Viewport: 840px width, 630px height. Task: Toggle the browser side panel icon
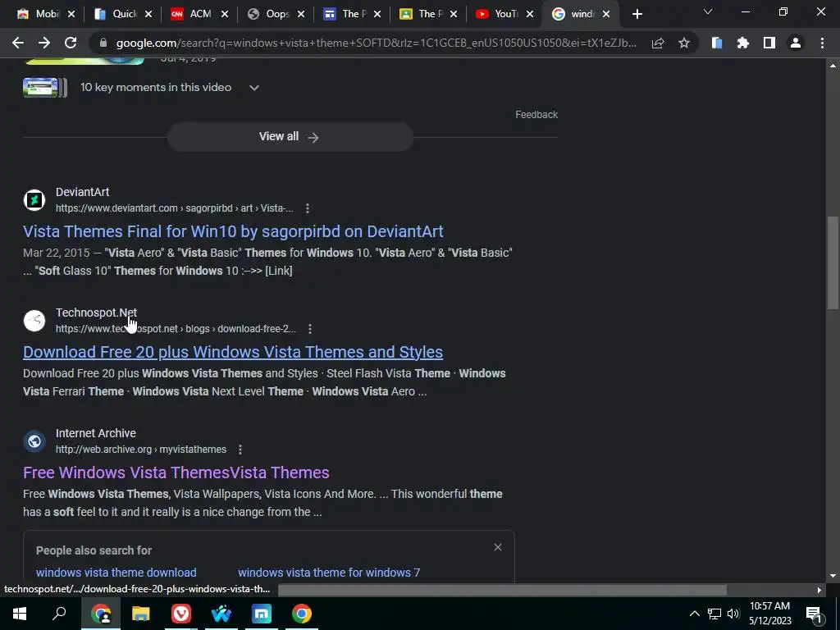tap(769, 43)
